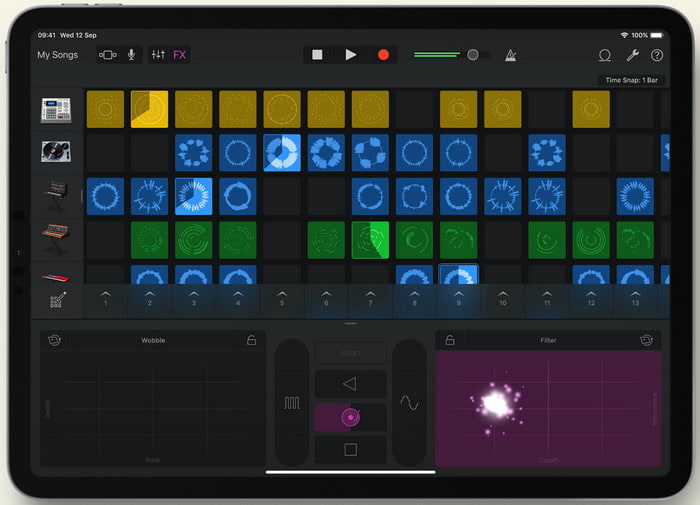The width and height of the screenshot is (700, 505).
Task: Open the help question mark icon
Action: 657,56
